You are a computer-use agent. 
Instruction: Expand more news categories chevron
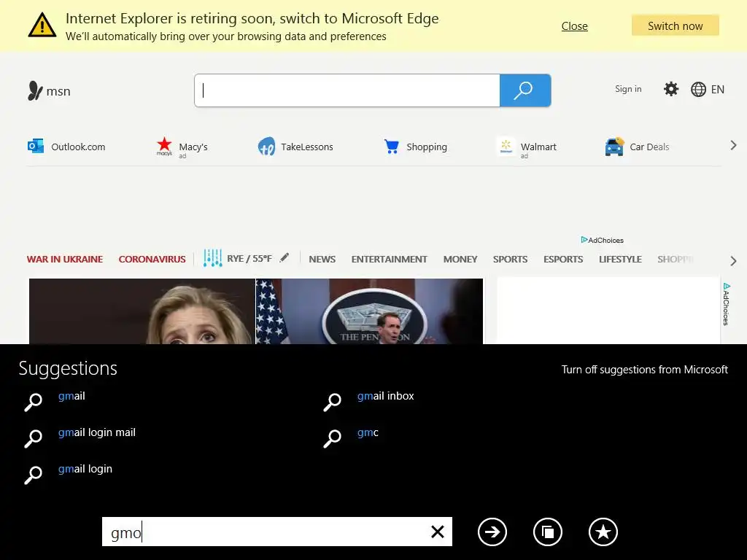click(733, 261)
